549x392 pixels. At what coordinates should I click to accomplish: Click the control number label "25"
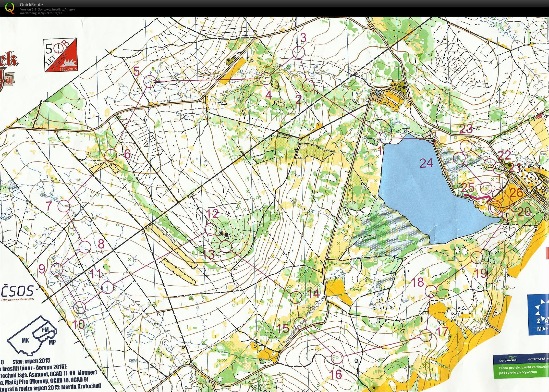click(x=468, y=188)
